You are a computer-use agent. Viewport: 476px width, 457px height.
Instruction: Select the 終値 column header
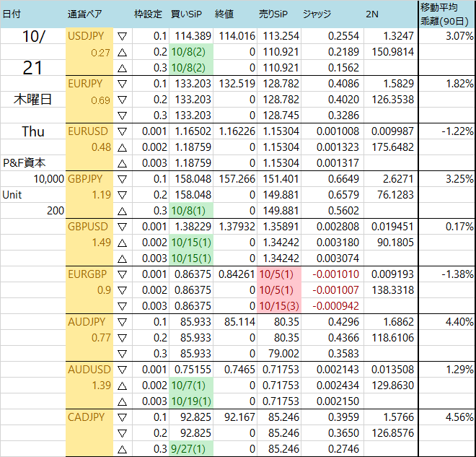click(x=224, y=14)
